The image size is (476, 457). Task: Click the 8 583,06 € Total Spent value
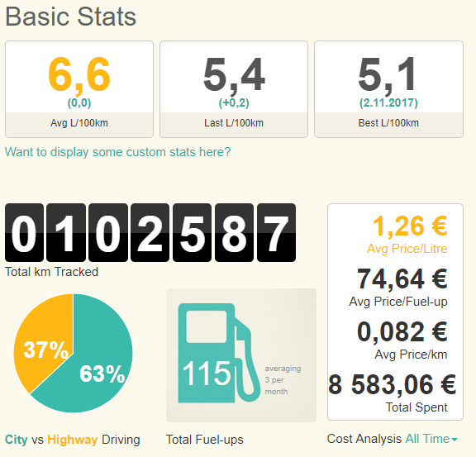(392, 385)
